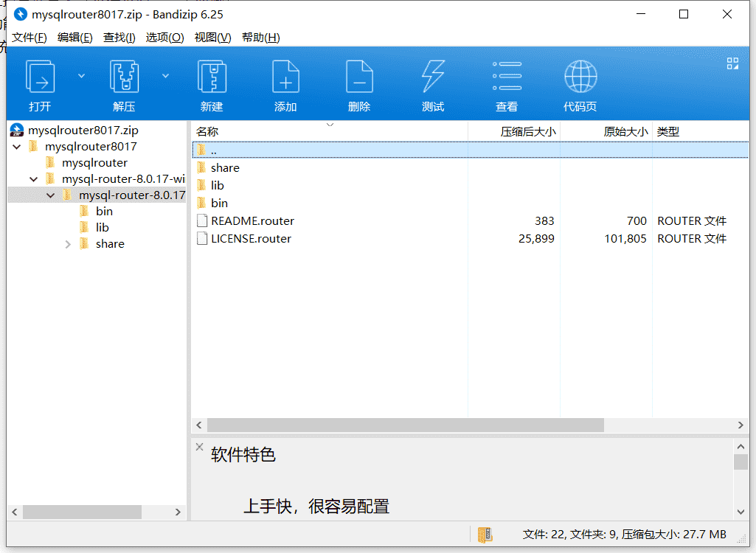Click the archive icon in status bar
Screen dimensions: 756x553
[485, 534]
